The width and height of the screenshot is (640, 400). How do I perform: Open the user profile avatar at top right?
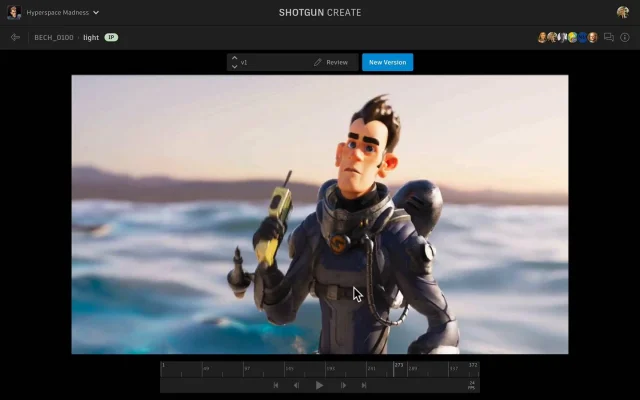pyautogui.click(x=622, y=12)
